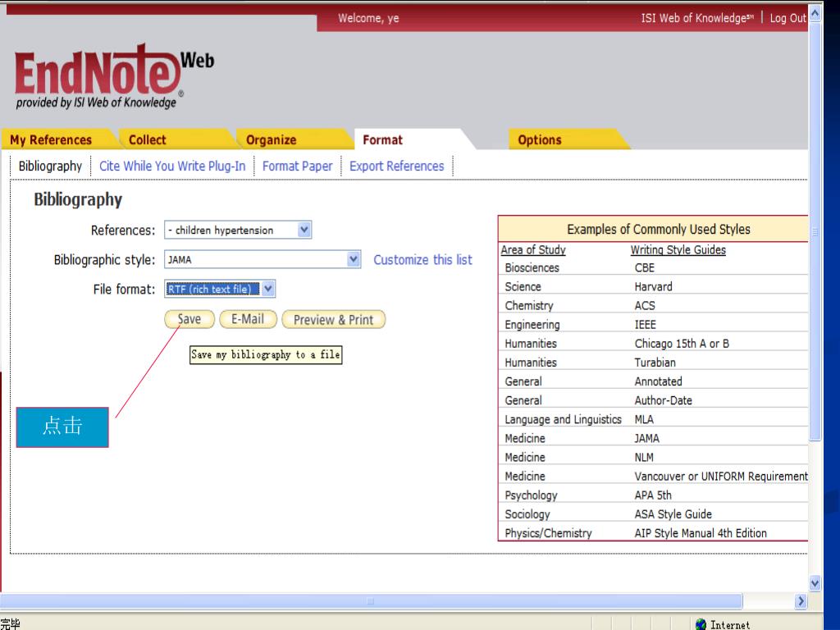Click the ASA Style Guide entry
The height and width of the screenshot is (630, 840).
click(673, 514)
